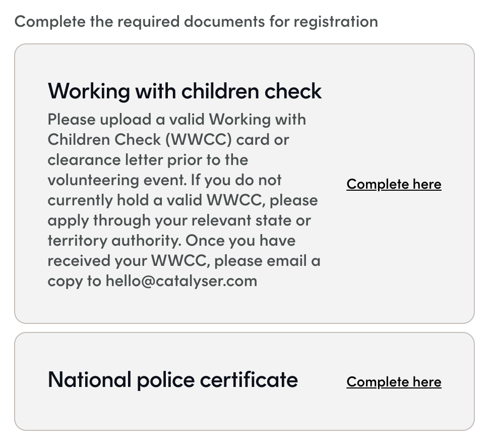495x448 pixels.
Task: Select the Working with children check card
Action: [244, 184]
